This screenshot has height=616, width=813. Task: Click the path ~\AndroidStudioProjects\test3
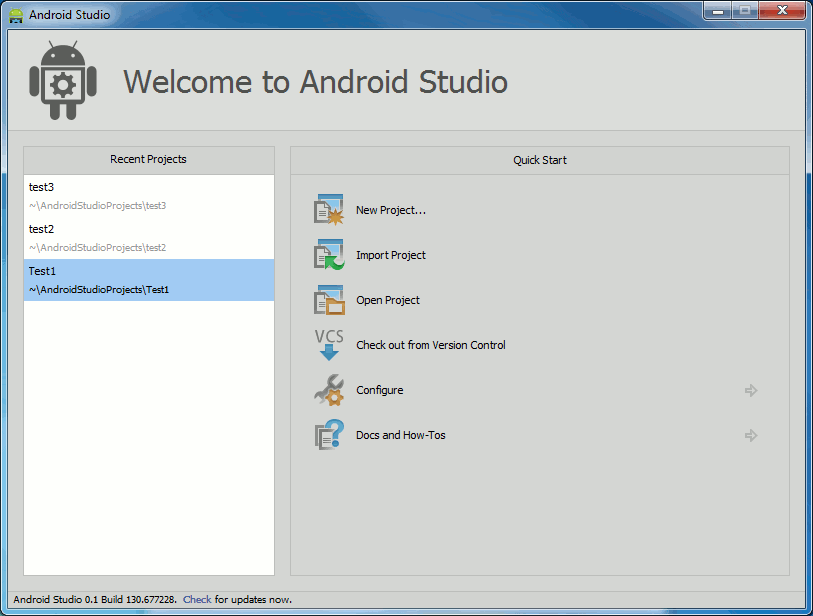[x=97, y=206]
